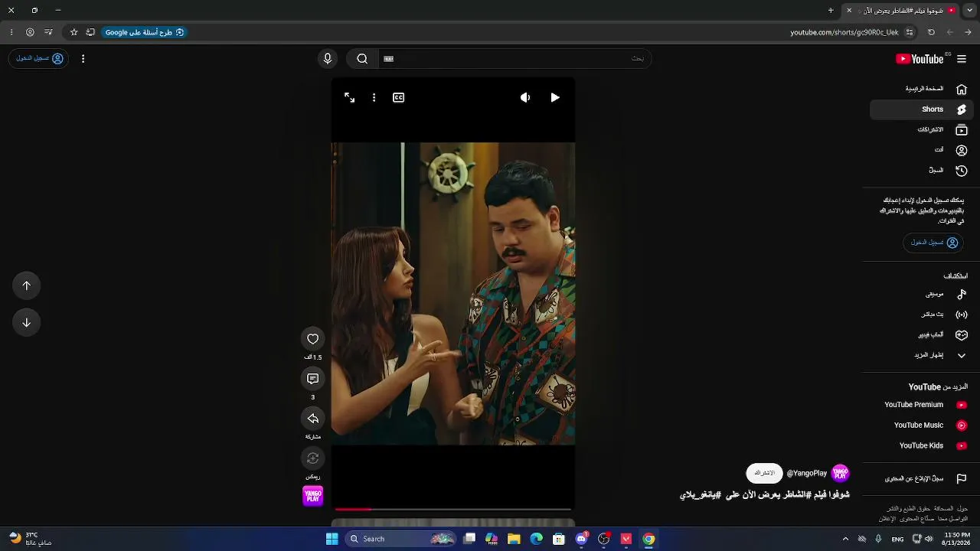980x551 pixels.
Task: Open YouTube Music link
Action: pyautogui.click(x=922, y=425)
